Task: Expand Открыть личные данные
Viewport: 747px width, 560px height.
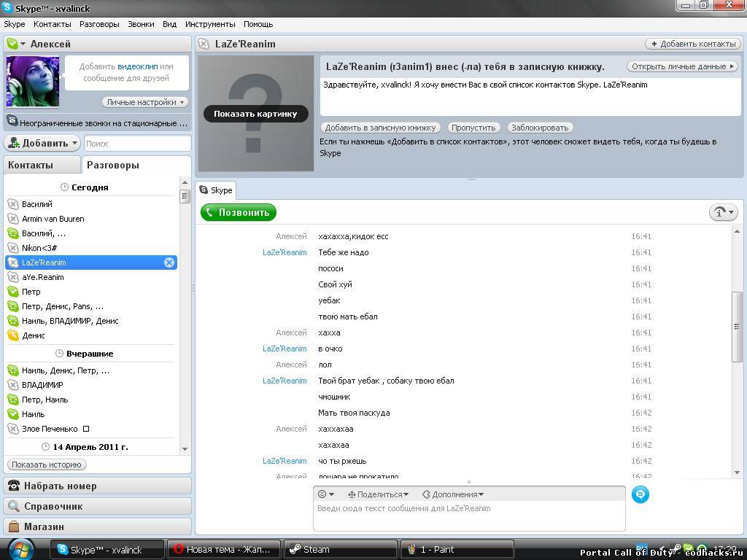Action: point(682,66)
